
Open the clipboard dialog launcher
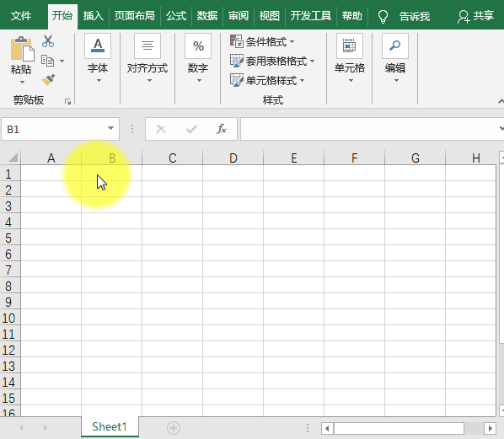click(x=67, y=102)
